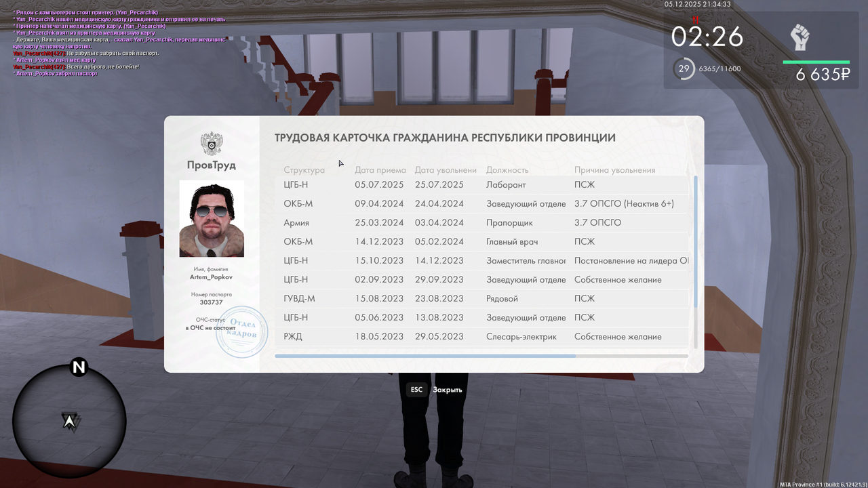Click the Структура column header
This screenshot has width=868, height=488.
point(304,170)
